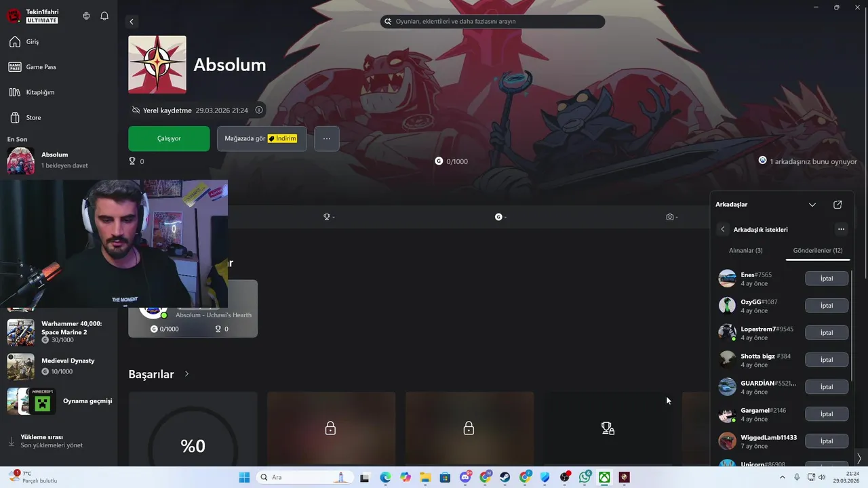
Task: Switch to Gönderilenler (12) tab
Action: 818,251
